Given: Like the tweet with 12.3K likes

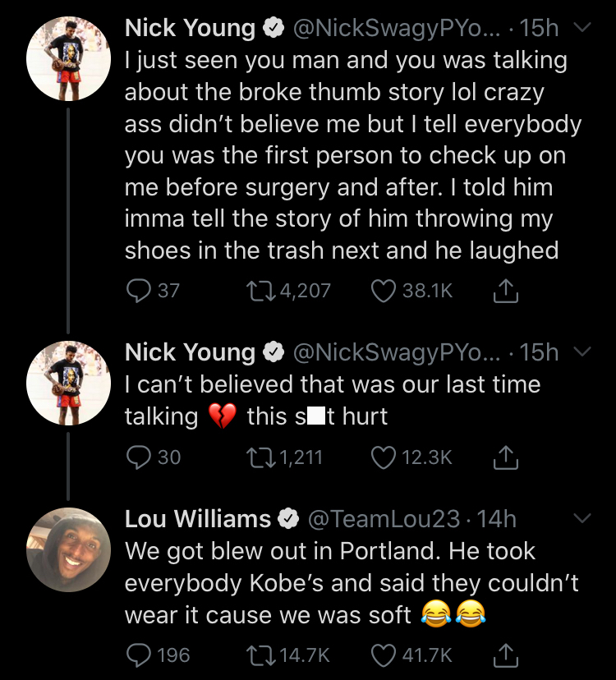Looking at the screenshot, I should [x=383, y=457].
